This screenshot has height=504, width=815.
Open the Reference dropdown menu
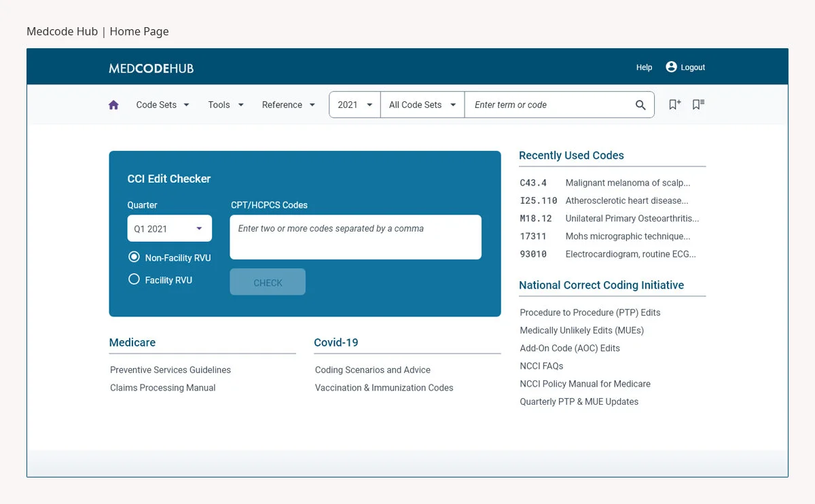(289, 105)
